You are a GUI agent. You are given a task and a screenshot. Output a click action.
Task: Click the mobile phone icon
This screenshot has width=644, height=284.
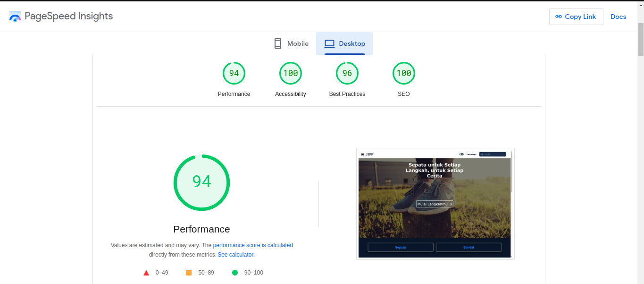tap(278, 43)
